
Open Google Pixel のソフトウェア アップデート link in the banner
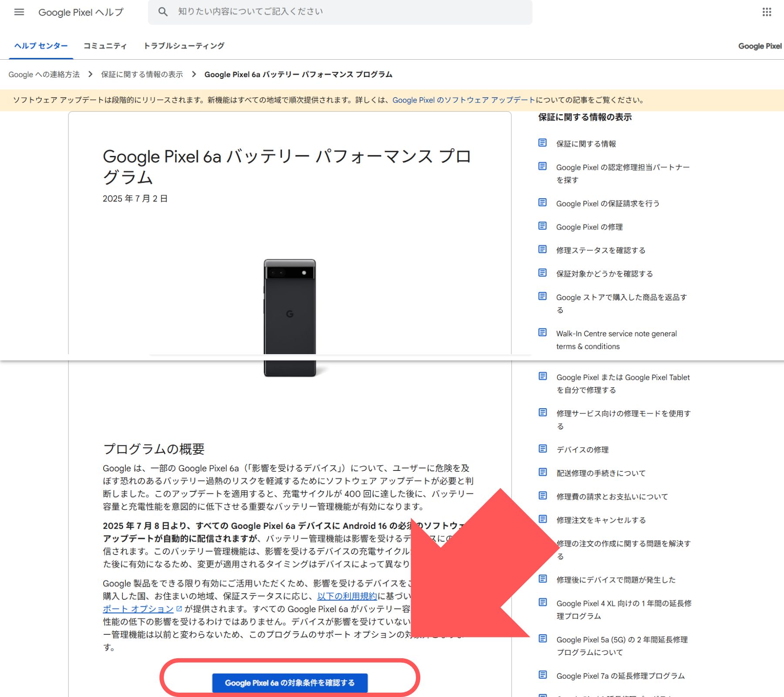click(463, 100)
